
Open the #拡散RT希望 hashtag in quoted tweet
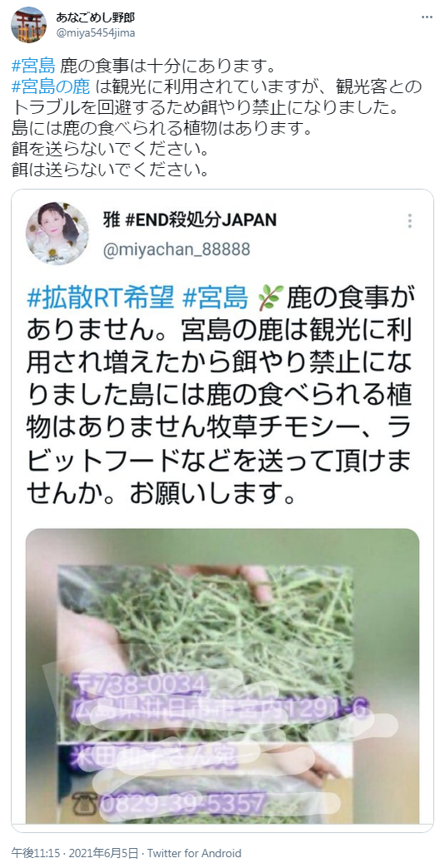coord(100,299)
